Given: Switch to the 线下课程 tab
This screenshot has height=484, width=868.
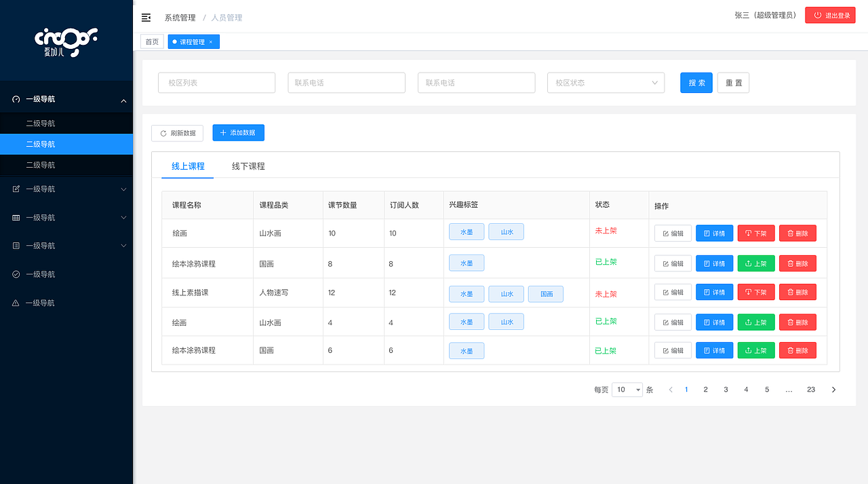Looking at the screenshot, I should pyautogui.click(x=248, y=166).
